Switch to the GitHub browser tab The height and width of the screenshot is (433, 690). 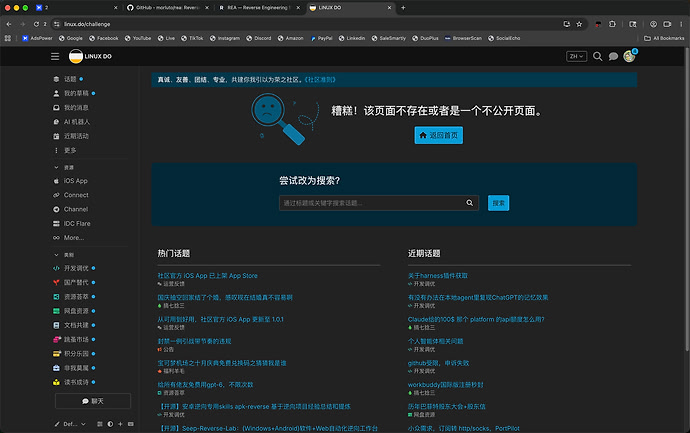[166, 7]
